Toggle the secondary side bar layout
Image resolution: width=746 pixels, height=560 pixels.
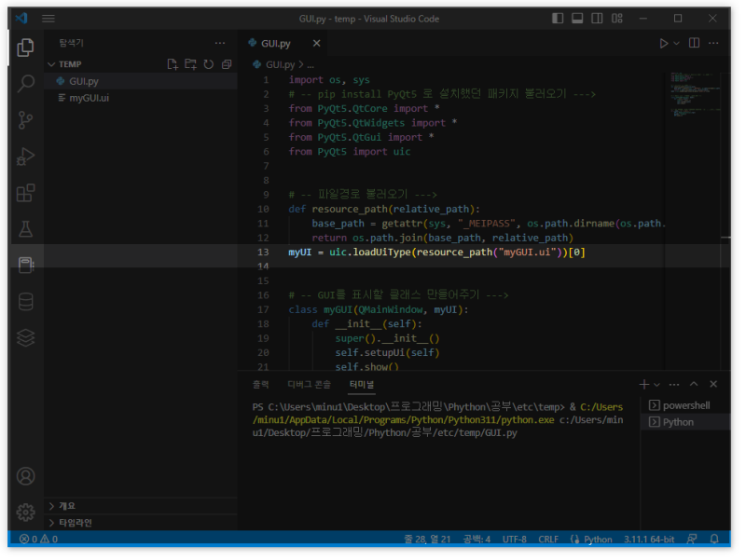point(597,19)
